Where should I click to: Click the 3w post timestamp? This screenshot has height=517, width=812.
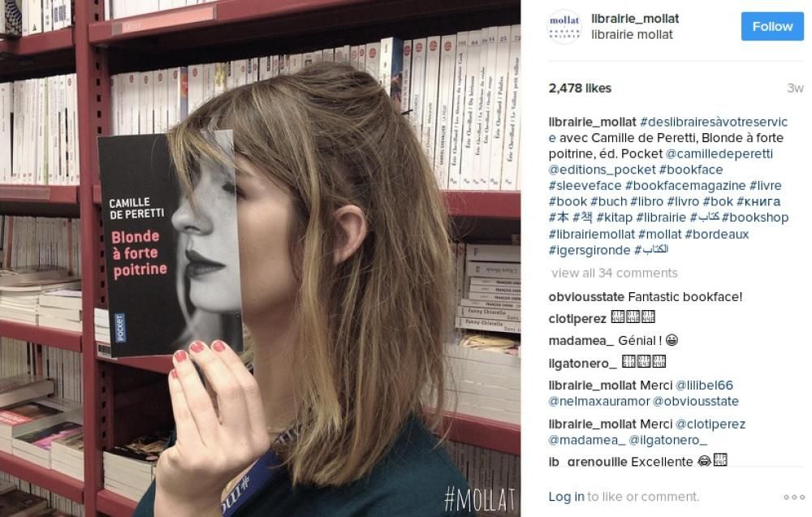[795, 88]
